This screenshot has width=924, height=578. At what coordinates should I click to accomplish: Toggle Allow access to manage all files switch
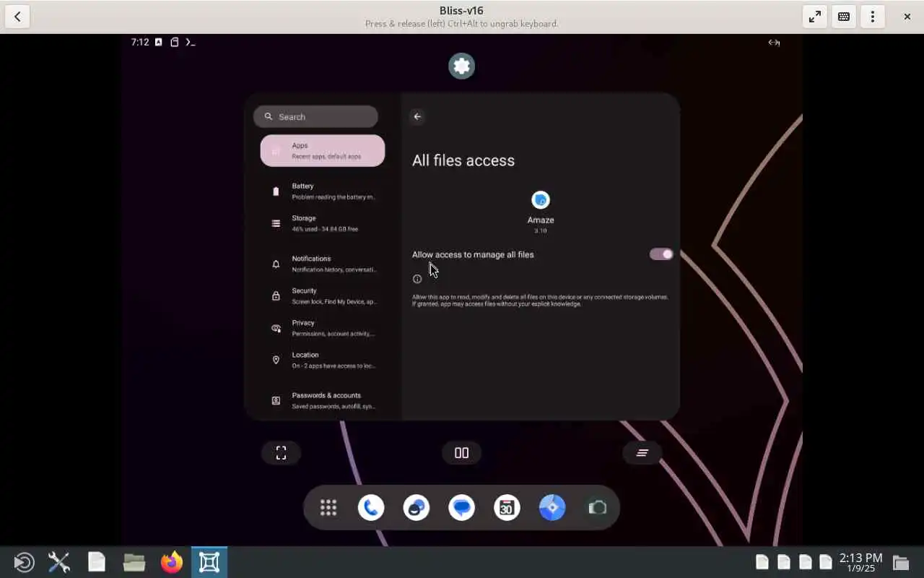pyautogui.click(x=661, y=254)
